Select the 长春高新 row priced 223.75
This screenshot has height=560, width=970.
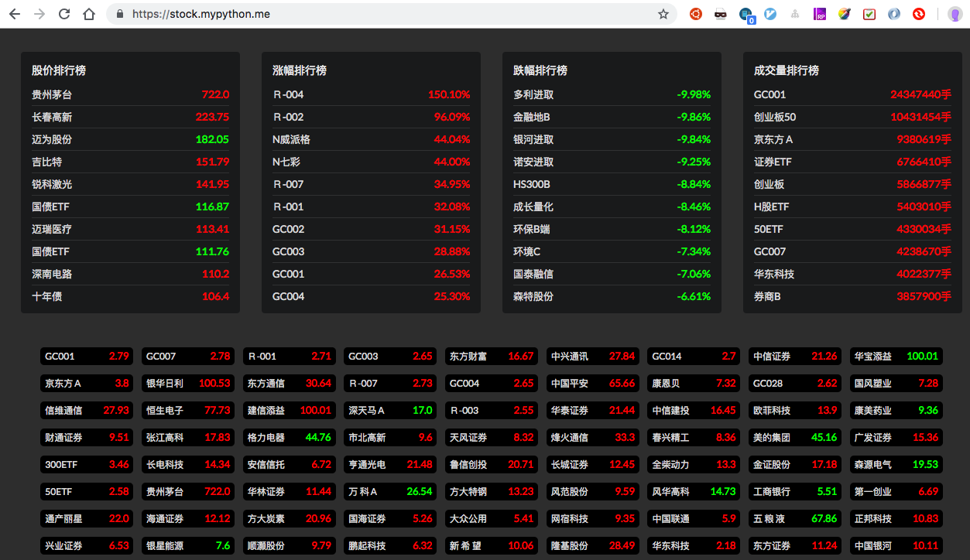tap(130, 117)
